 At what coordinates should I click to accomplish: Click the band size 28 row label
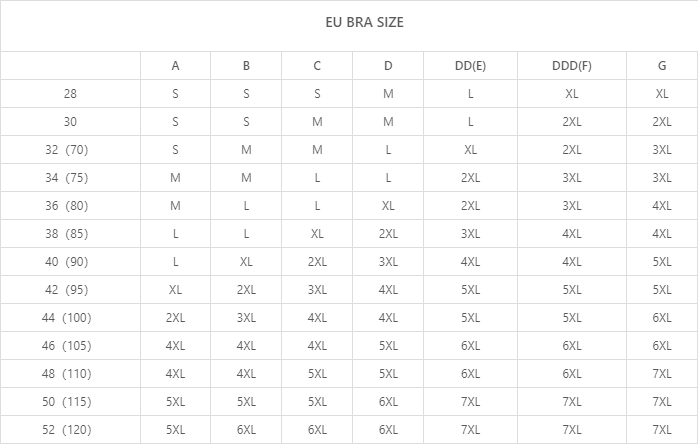70,94
